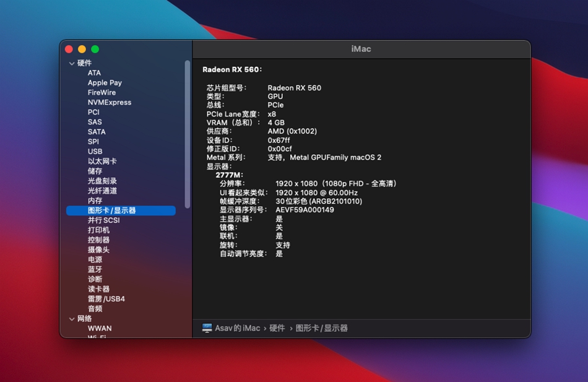Open the 光盘刻录 entry

(x=102, y=181)
